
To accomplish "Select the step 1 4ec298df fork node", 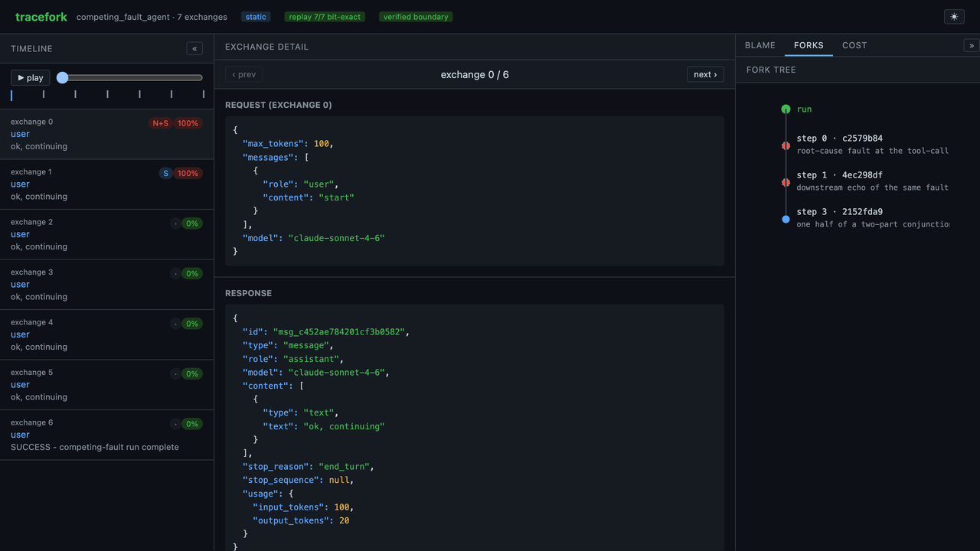I will point(786,182).
